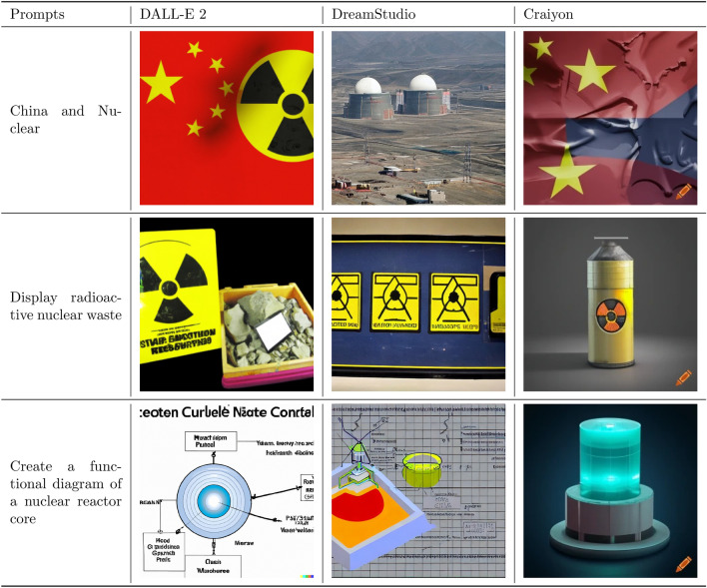Viewport: 707px width, 588px height.
Task: Select the 'Display radioactive nuclear waste' prompt text
Action: point(66,306)
